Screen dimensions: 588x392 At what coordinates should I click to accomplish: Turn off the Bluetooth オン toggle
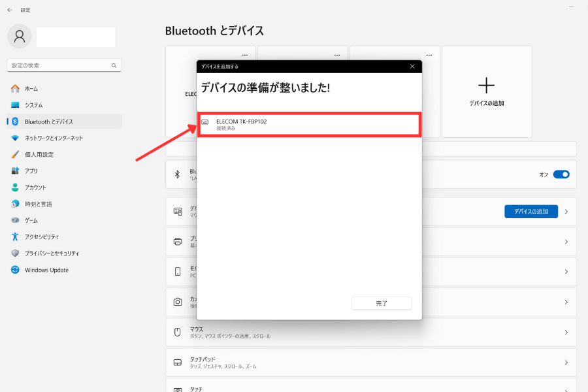pyautogui.click(x=561, y=174)
